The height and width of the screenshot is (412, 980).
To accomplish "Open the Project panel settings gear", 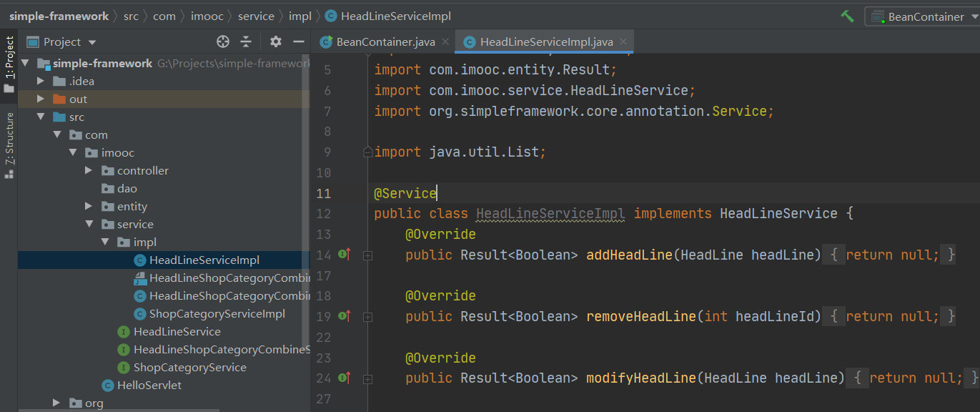I will (x=276, y=41).
